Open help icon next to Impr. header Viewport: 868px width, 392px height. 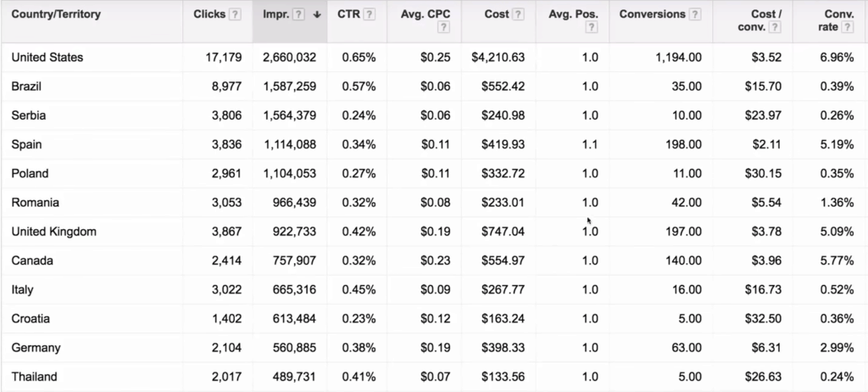point(298,14)
